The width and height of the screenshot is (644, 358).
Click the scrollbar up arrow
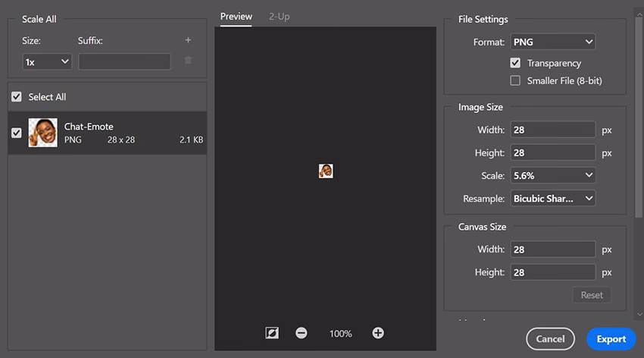(x=639, y=14)
